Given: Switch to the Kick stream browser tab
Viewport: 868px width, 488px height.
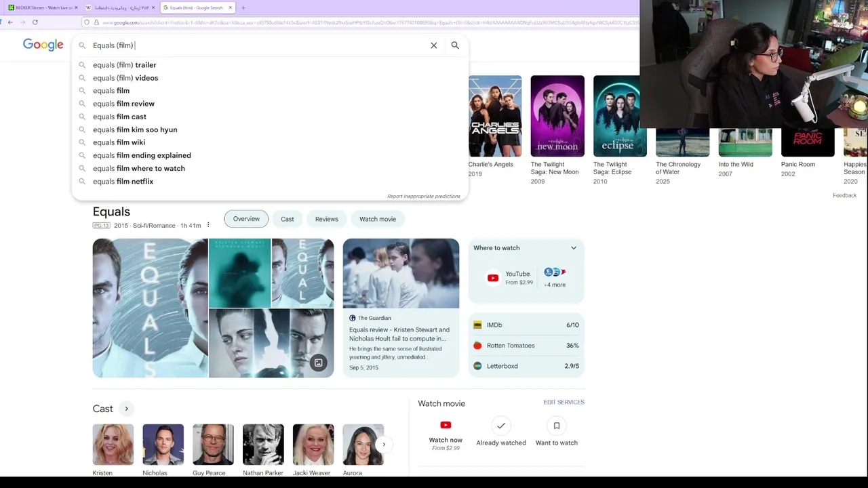Looking at the screenshot, I should 42,7.
